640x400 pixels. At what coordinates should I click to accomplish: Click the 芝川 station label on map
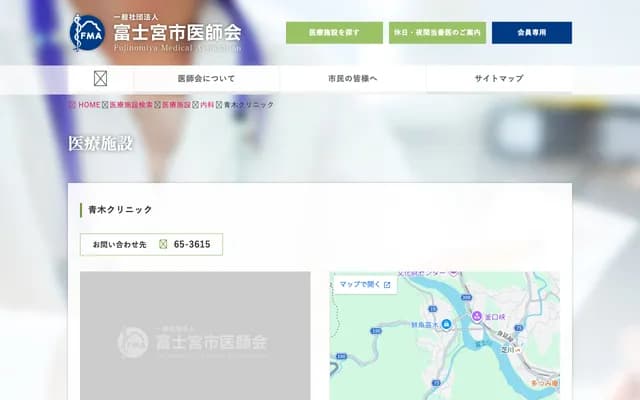pyautogui.click(x=509, y=350)
